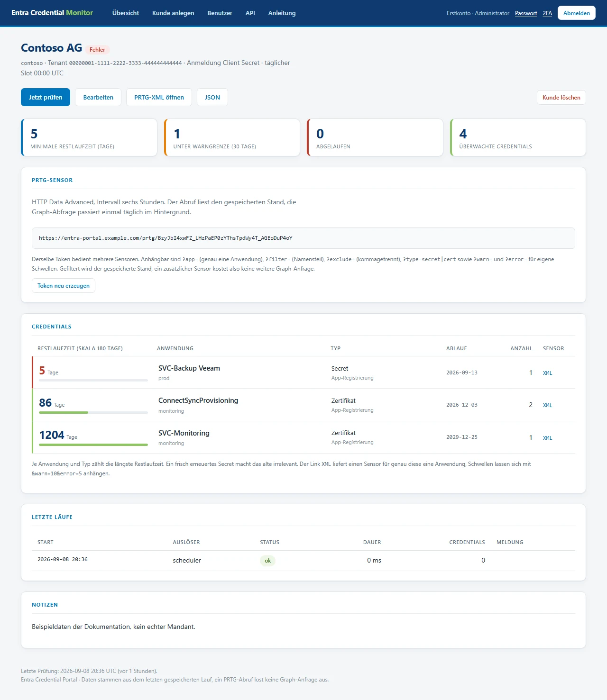Viewport: 607px width, 700px height.
Task: Click Kunde löschen button
Action: click(x=561, y=97)
